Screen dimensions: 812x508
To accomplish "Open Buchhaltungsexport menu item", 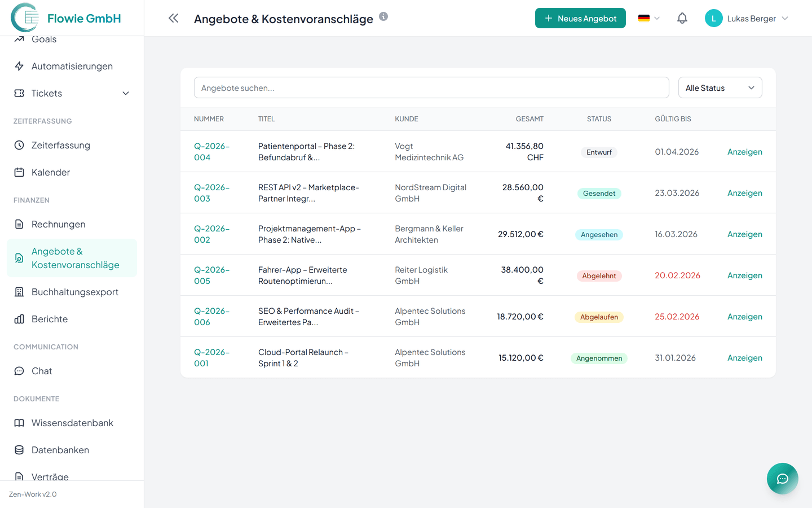I will pos(74,292).
